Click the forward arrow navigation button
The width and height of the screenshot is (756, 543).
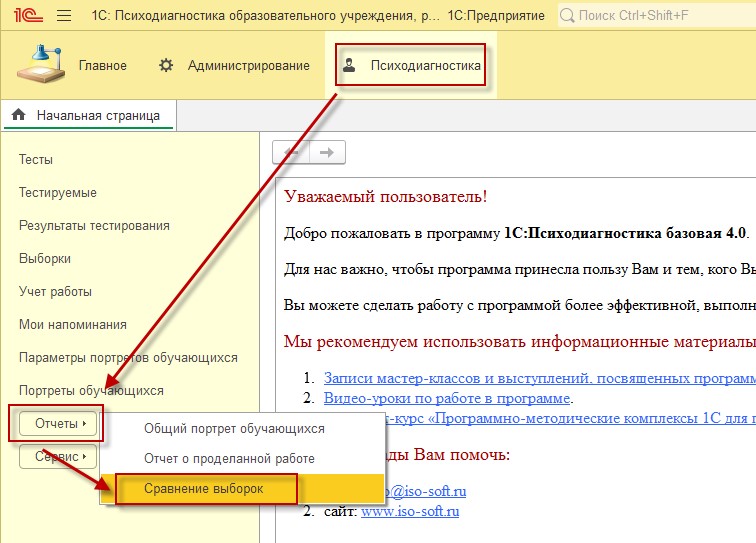click(x=327, y=152)
